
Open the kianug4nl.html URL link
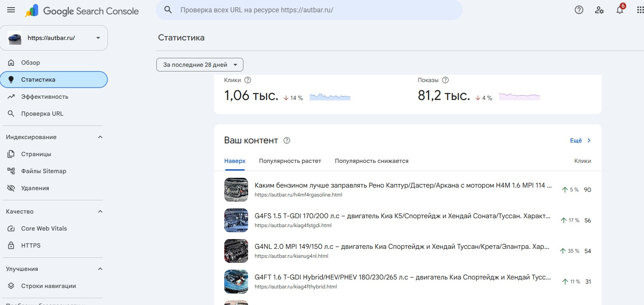click(291, 256)
